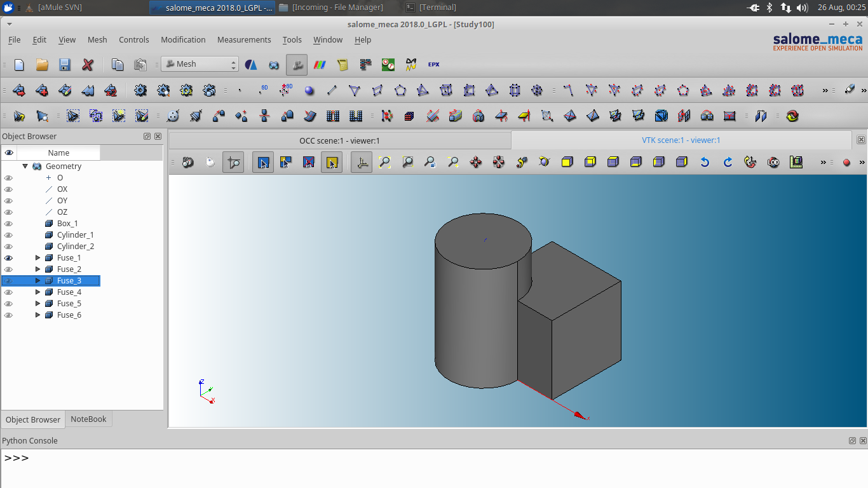Expand the Fuse_4 tree item
Image resolution: width=868 pixels, height=488 pixels.
[37, 292]
